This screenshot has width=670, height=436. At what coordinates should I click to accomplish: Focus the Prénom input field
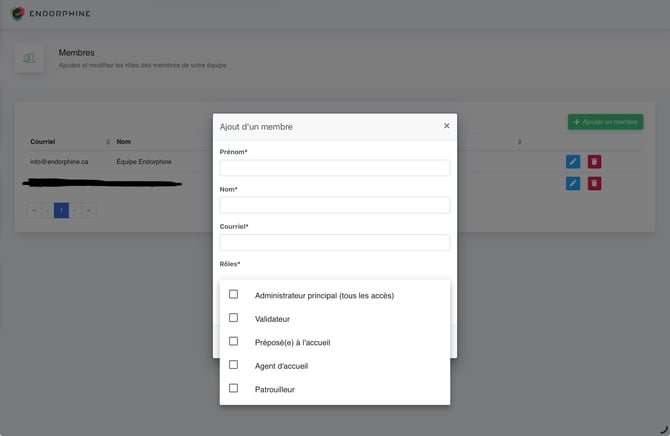335,168
